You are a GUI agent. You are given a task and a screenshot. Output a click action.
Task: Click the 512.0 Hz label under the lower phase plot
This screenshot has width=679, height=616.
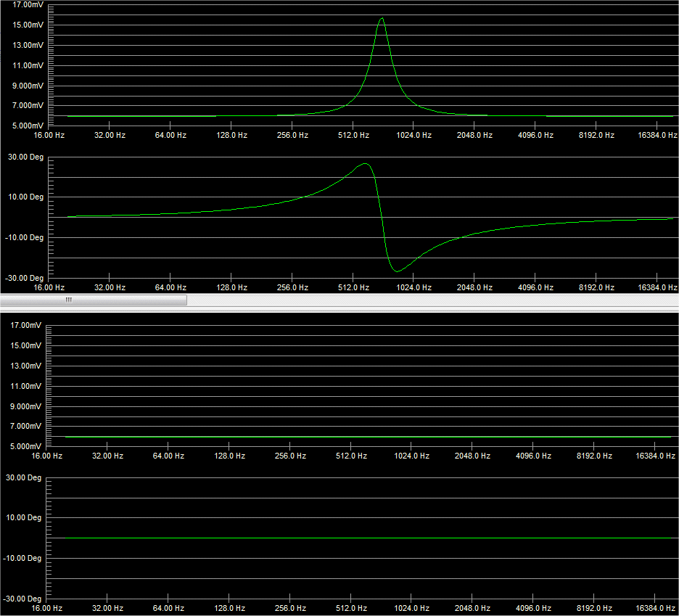point(351,608)
